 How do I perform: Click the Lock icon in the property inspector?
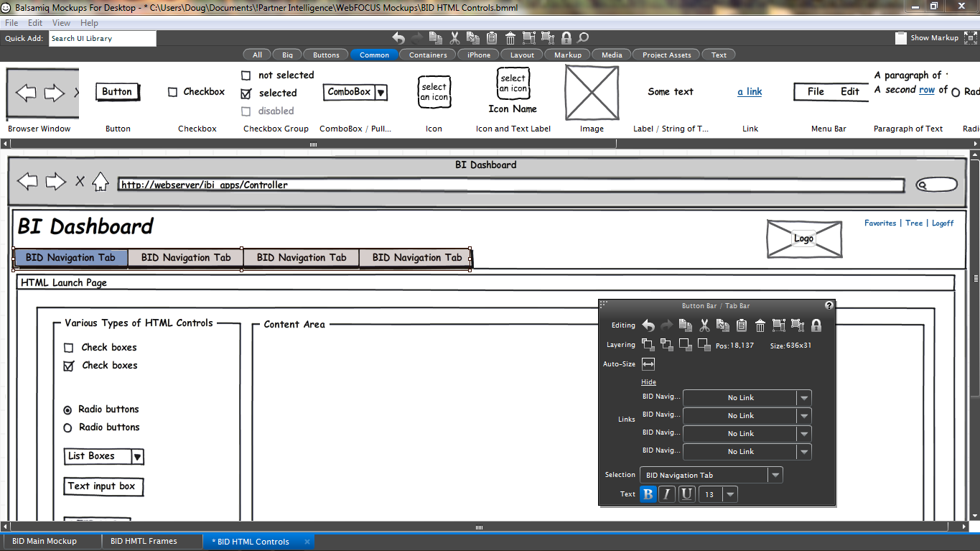coord(816,325)
